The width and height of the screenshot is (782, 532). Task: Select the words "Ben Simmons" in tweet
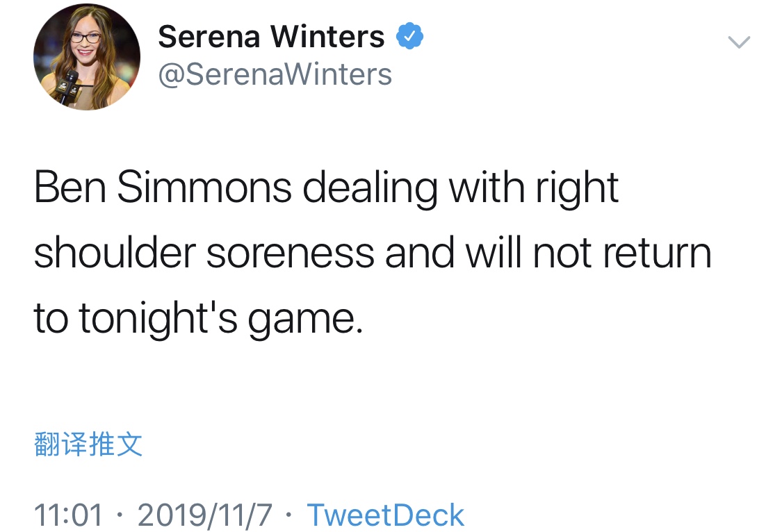[163, 188]
